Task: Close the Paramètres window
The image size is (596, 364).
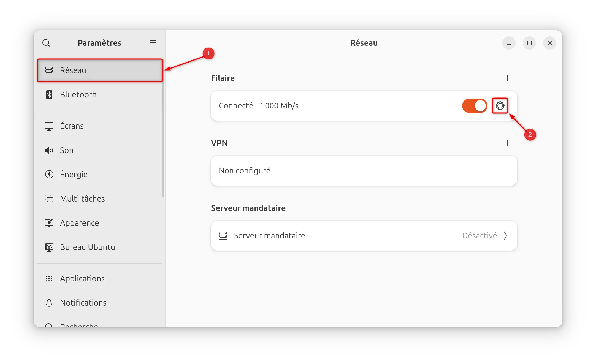Action: [550, 43]
